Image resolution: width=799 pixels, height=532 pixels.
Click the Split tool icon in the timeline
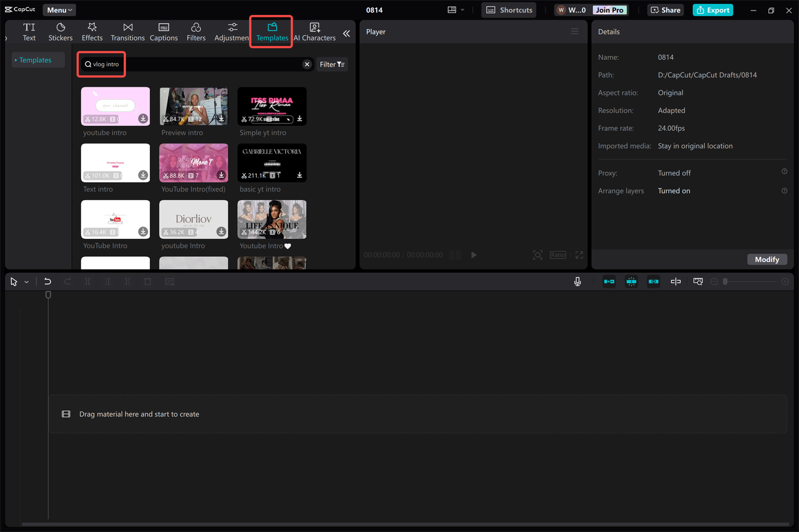[87, 282]
